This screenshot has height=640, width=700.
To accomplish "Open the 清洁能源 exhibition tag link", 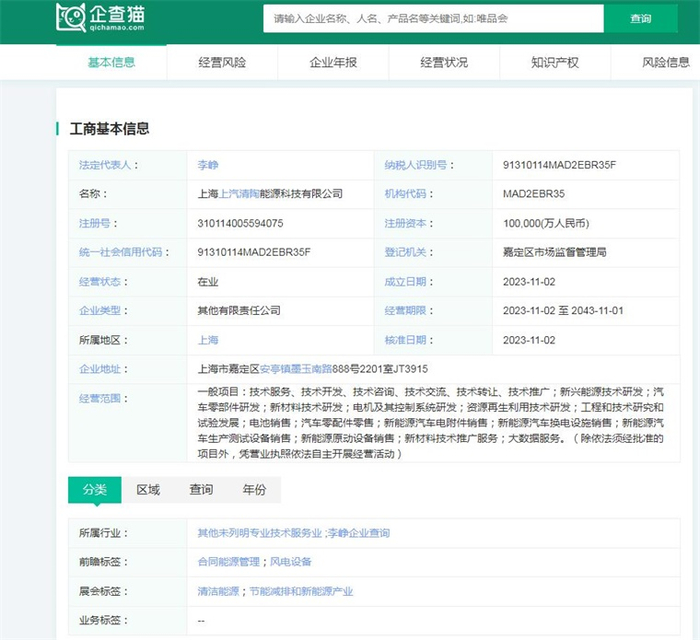I will click(217, 592).
